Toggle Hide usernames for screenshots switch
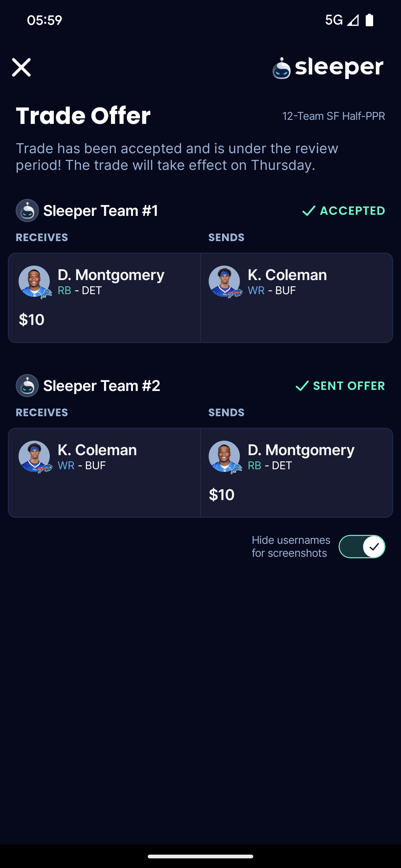Screen dimensions: 401x868 coord(362,546)
